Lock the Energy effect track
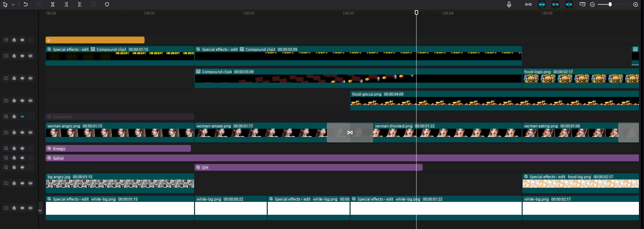Viewport: 644px width, 229px height. click(14, 148)
